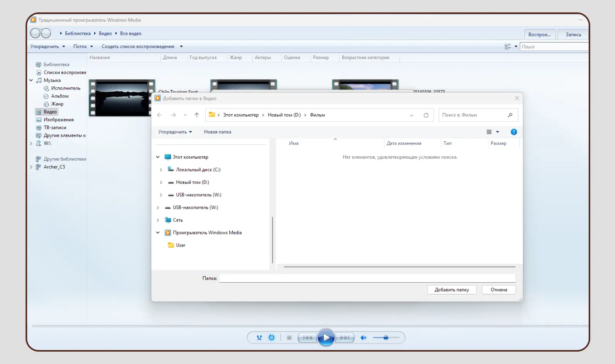Click Новый том (D:) in address path
615x364 pixels.
[x=284, y=115]
